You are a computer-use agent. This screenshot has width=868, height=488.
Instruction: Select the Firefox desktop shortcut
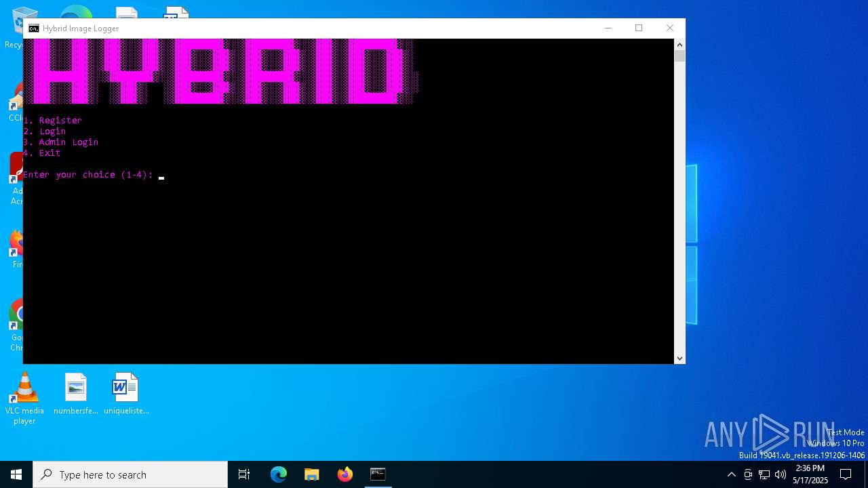click(16, 249)
